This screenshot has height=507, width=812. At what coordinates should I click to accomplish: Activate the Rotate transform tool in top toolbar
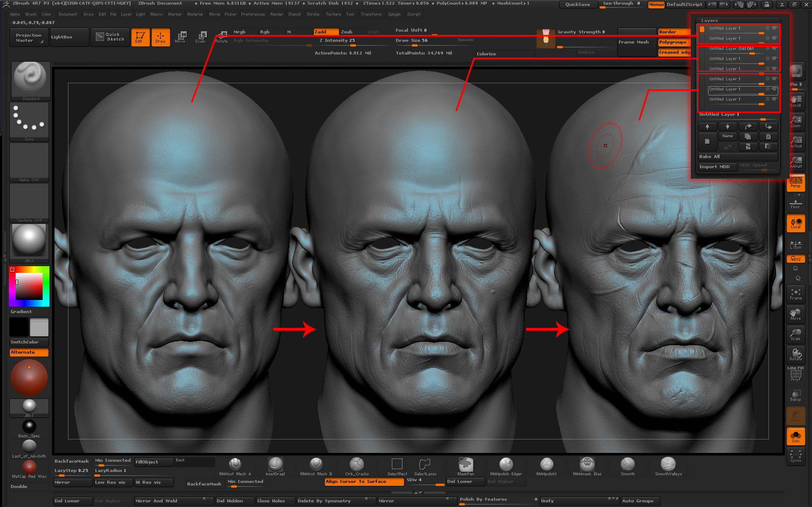coord(221,37)
